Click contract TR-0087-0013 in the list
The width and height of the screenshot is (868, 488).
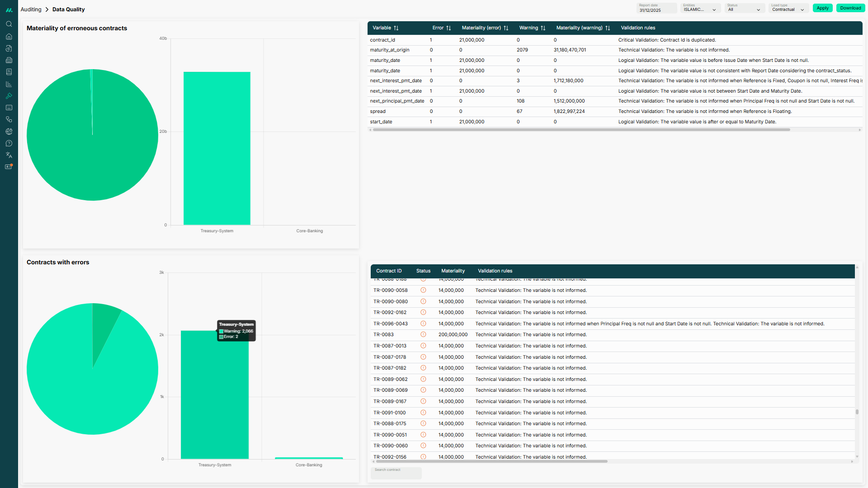pos(390,346)
